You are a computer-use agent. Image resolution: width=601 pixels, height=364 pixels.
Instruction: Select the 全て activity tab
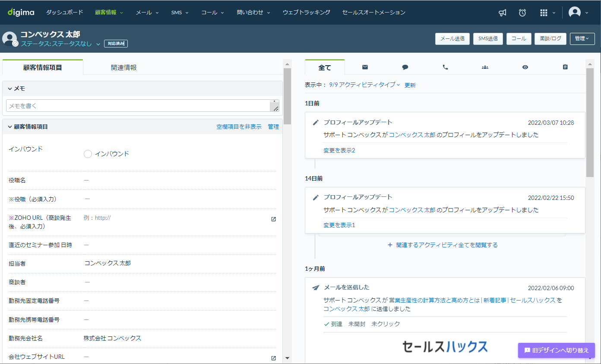[x=325, y=67]
